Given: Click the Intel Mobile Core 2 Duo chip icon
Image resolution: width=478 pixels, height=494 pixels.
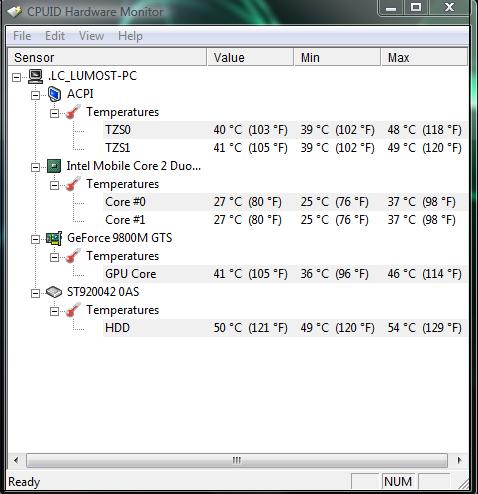Looking at the screenshot, I should 54,166.
